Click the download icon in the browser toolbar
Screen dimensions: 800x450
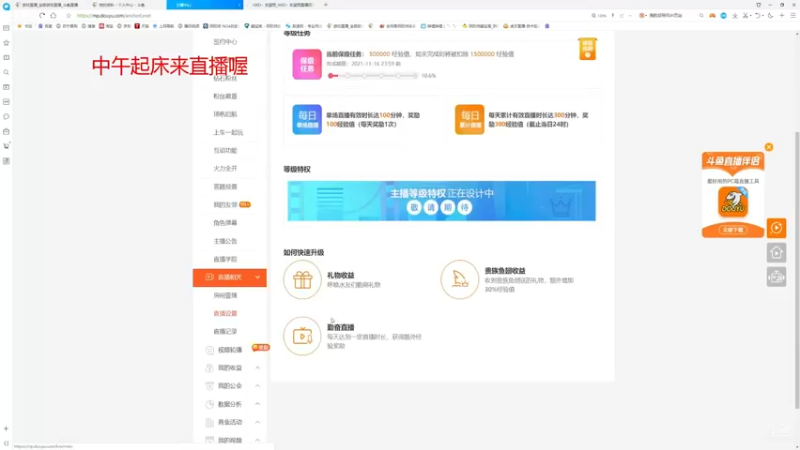point(735,15)
